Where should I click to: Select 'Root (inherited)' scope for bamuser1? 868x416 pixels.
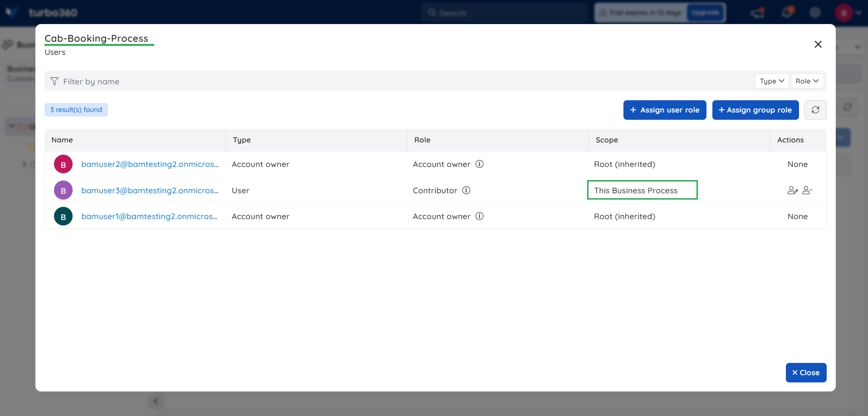pos(625,216)
